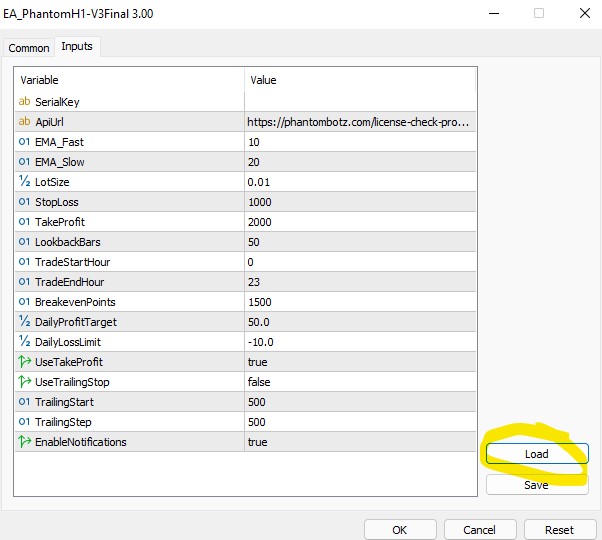Click the Value column header
Image resolution: width=602 pixels, height=540 pixels.
click(360, 80)
